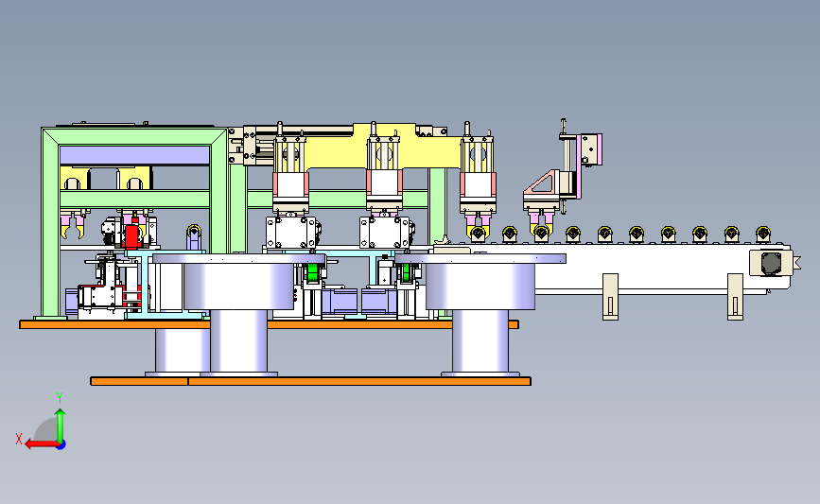Select the conveyor motor at the belt's end

[x=771, y=263]
